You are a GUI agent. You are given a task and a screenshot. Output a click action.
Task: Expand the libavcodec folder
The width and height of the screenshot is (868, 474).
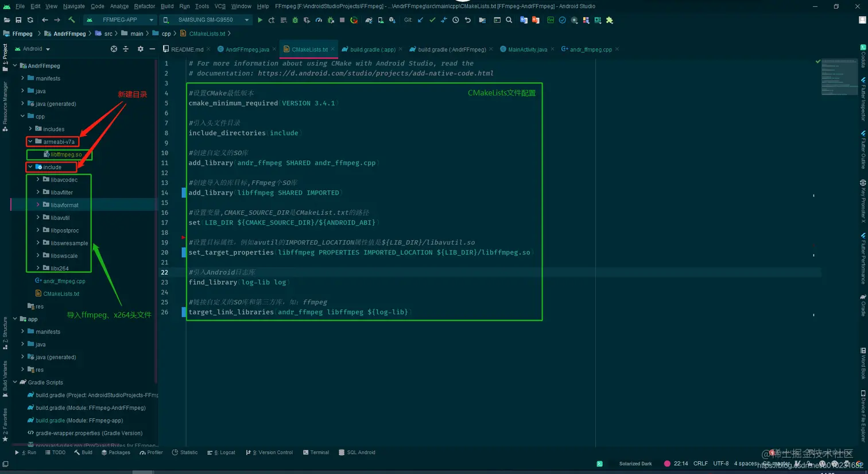pos(38,179)
